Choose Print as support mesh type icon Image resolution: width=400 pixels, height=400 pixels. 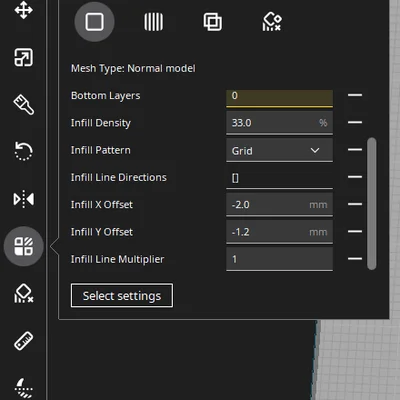tap(154, 22)
